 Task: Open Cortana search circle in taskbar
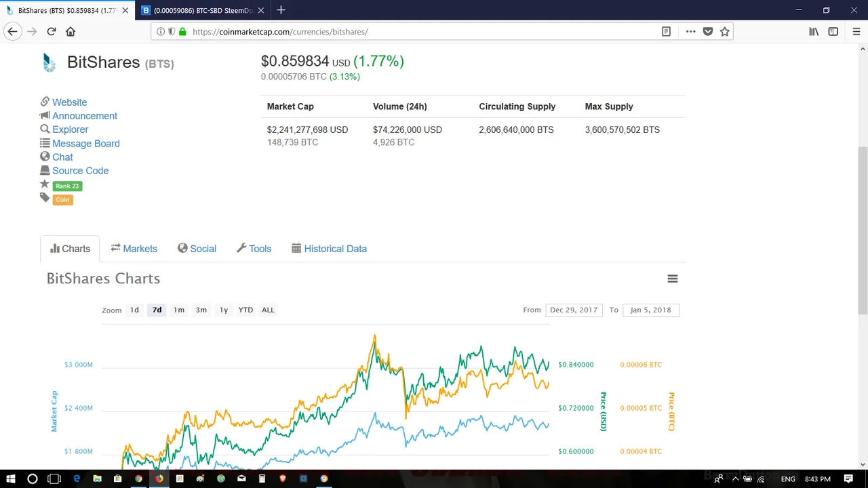click(x=32, y=479)
